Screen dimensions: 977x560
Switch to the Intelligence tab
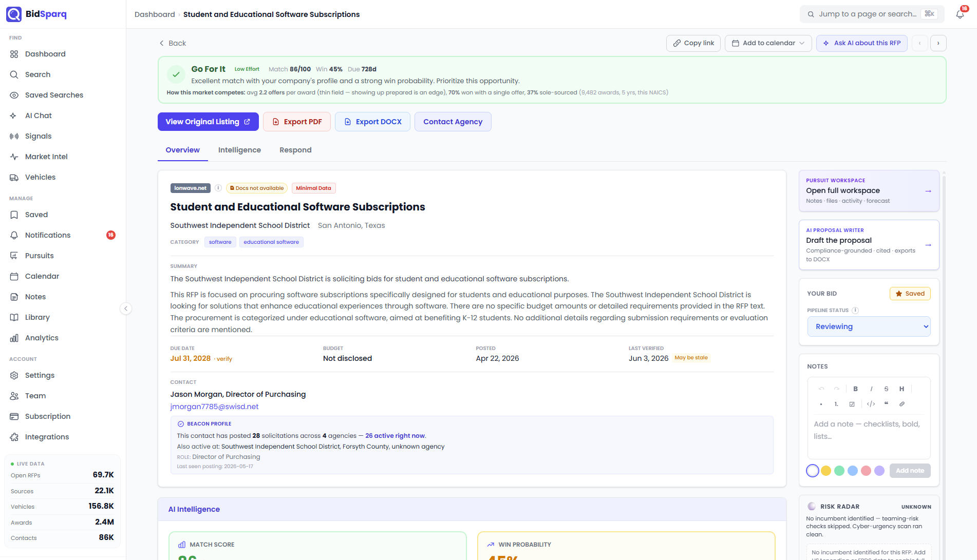pyautogui.click(x=239, y=150)
